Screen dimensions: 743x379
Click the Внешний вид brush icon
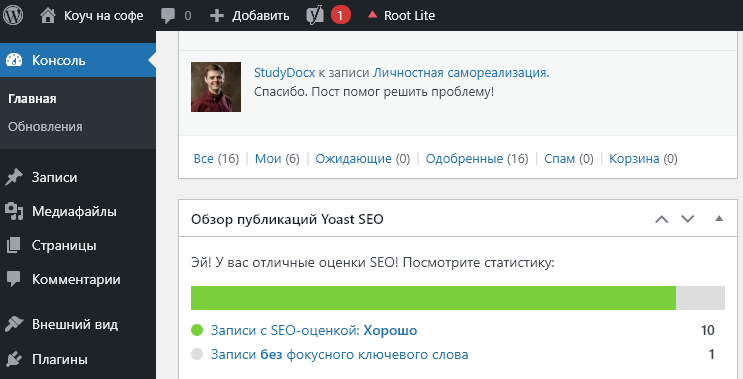[x=14, y=325]
